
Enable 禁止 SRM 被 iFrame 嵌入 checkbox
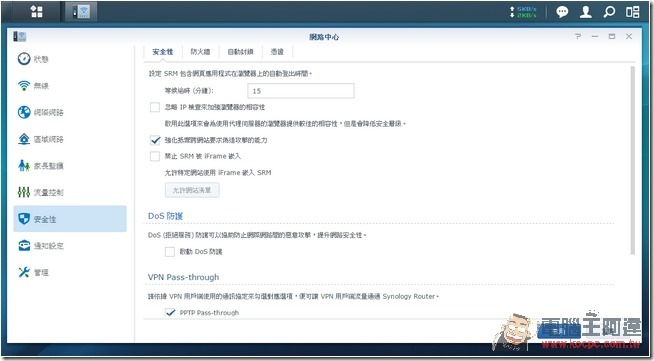[x=155, y=156]
